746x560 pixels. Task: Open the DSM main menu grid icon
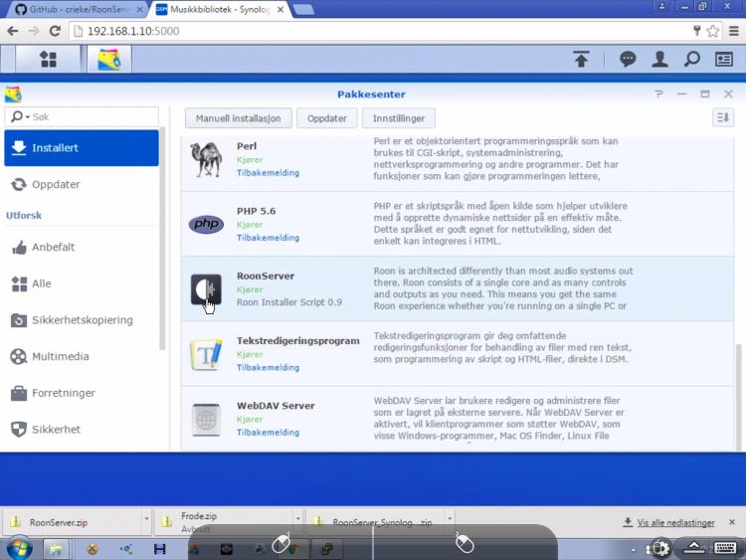[48, 59]
